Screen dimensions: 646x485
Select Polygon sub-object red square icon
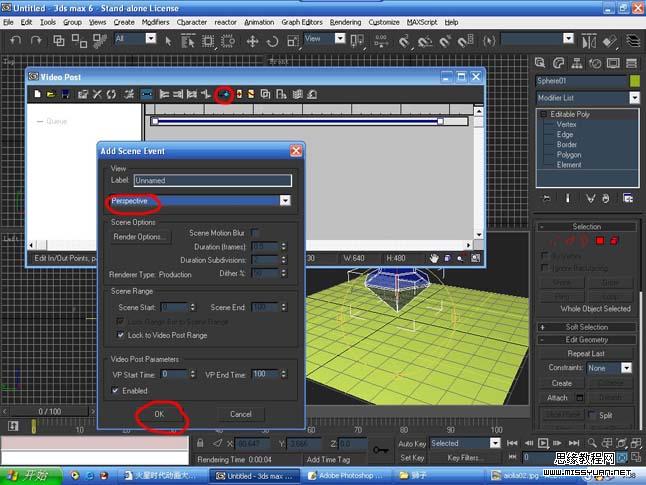600,241
